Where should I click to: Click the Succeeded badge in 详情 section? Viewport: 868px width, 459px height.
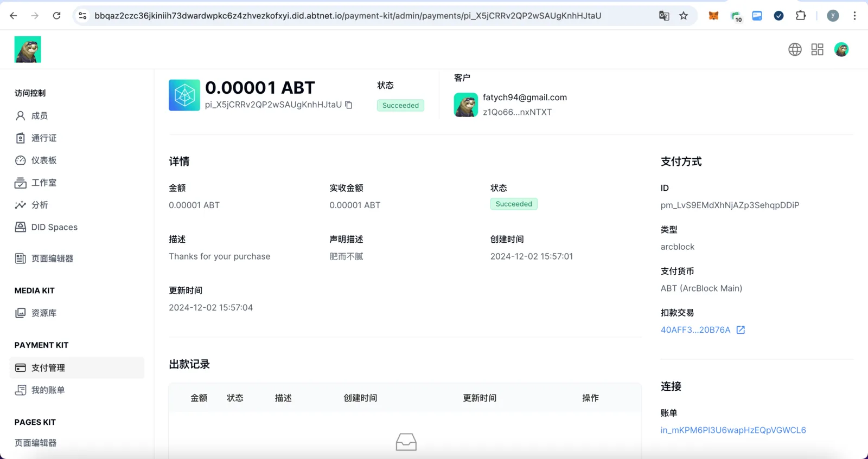pos(514,204)
